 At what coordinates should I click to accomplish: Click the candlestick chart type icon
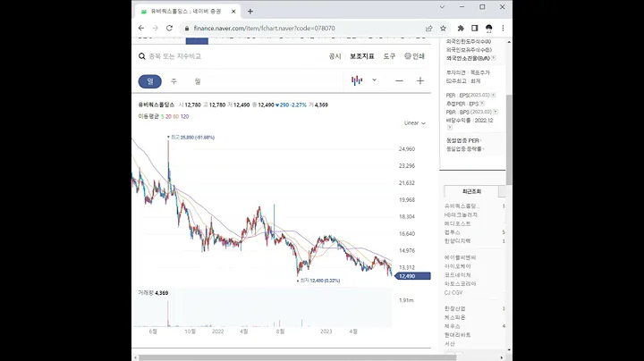click(357, 80)
